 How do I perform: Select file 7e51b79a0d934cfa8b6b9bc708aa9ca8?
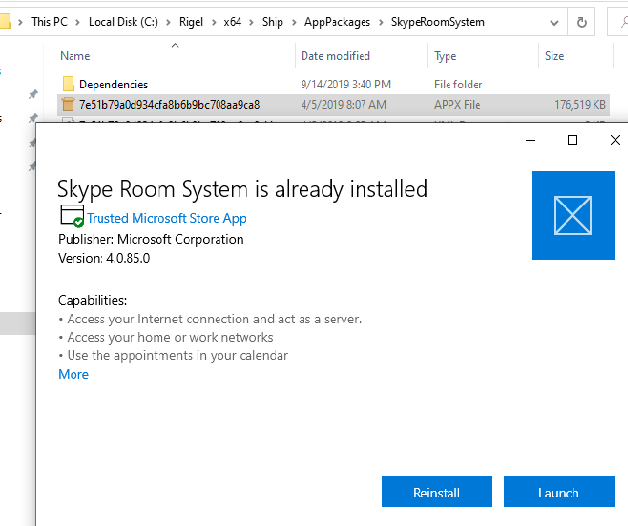pos(169,105)
